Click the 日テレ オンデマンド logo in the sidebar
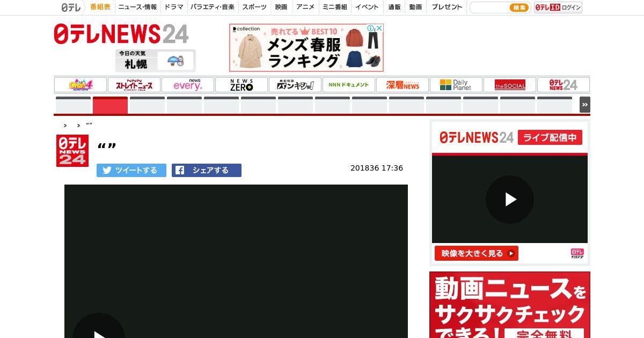This screenshot has width=644, height=338. coord(577,253)
